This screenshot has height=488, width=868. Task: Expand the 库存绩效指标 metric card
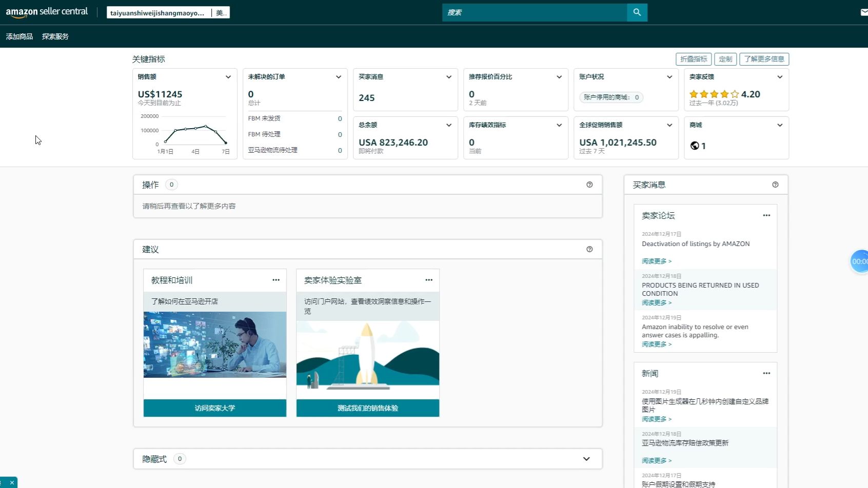(559, 125)
